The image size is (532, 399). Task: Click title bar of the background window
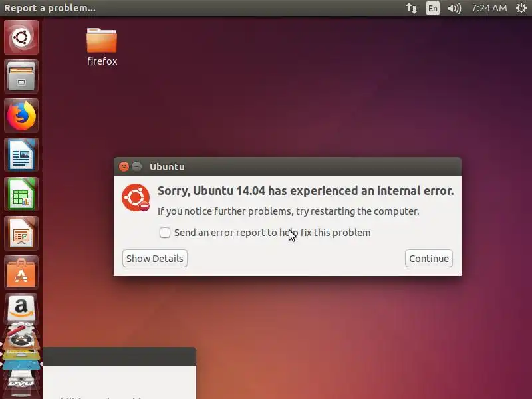click(120, 356)
